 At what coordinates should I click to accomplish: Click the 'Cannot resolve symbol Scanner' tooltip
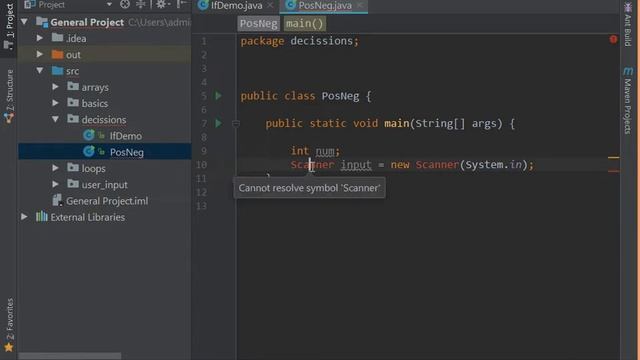tap(309, 188)
